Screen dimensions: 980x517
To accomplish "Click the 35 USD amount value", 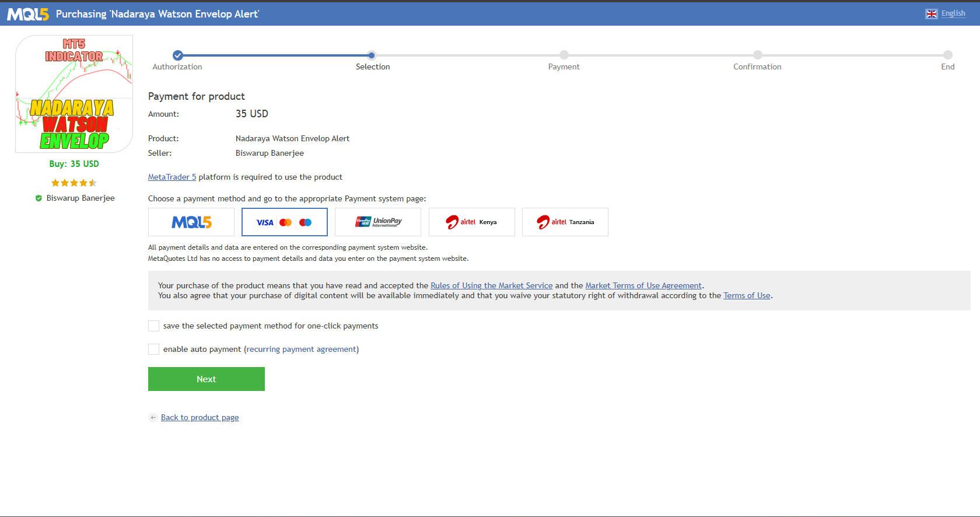I will click(x=252, y=114).
